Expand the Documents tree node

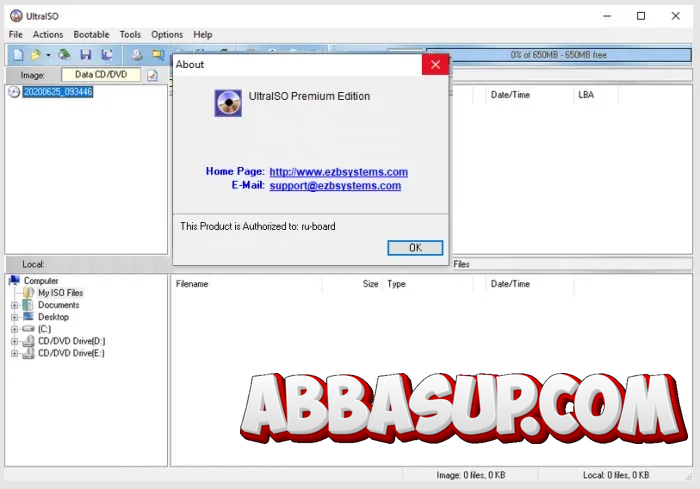click(14, 305)
